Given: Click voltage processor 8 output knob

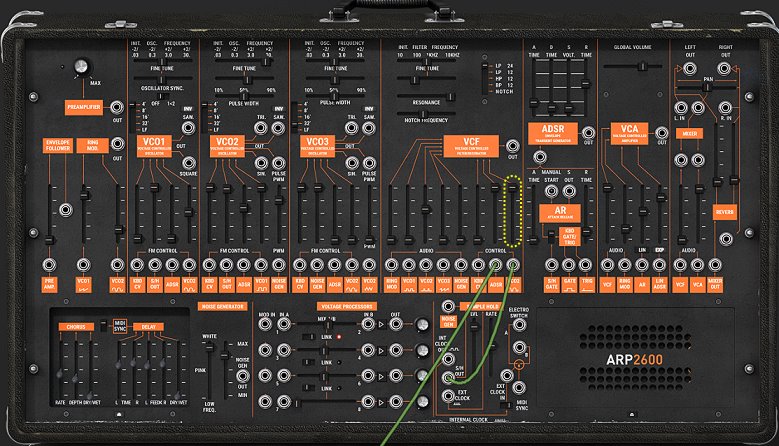Looking at the screenshot, I should (422, 401).
